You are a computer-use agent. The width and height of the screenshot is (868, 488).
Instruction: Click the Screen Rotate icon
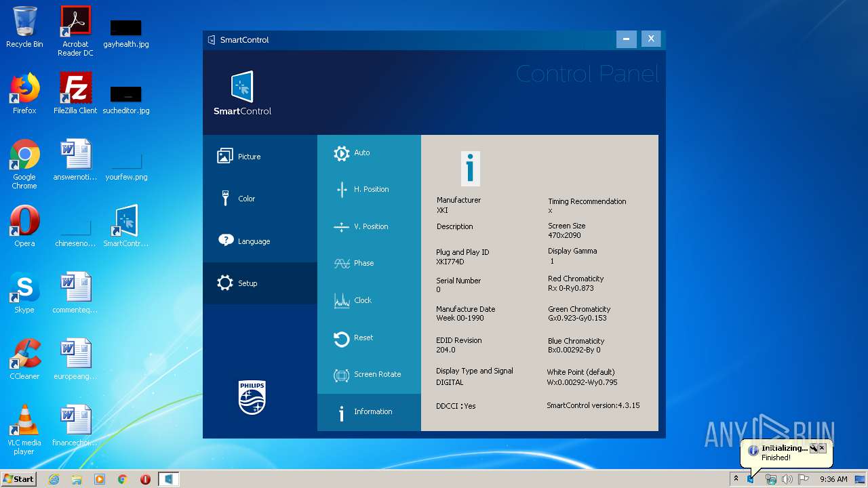pyautogui.click(x=342, y=375)
